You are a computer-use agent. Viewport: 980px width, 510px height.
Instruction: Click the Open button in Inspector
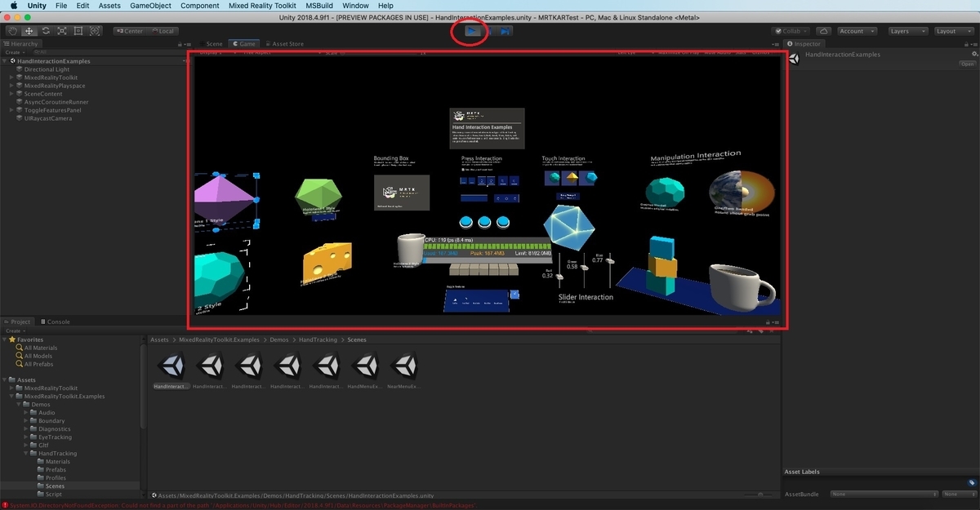pyautogui.click(x=968, y=64)
